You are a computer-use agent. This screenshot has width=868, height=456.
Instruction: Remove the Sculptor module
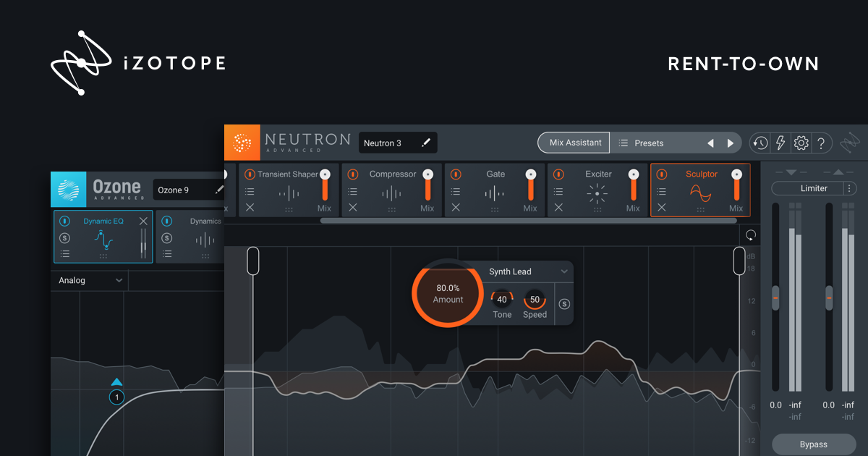(661, 208)
